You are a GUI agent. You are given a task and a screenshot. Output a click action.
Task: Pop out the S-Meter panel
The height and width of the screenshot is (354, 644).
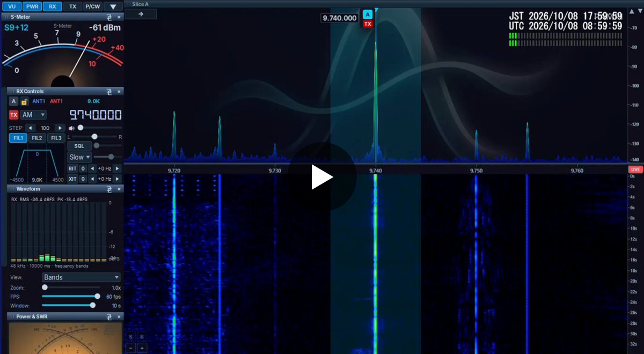(109, 17)
